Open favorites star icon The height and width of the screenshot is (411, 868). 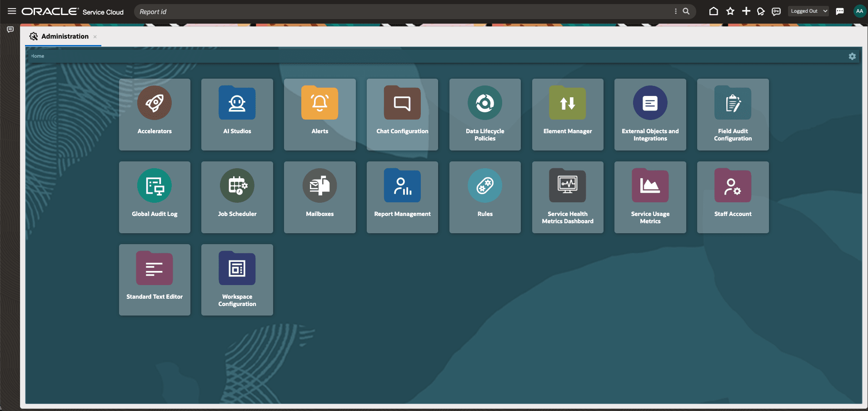point(730,11)
